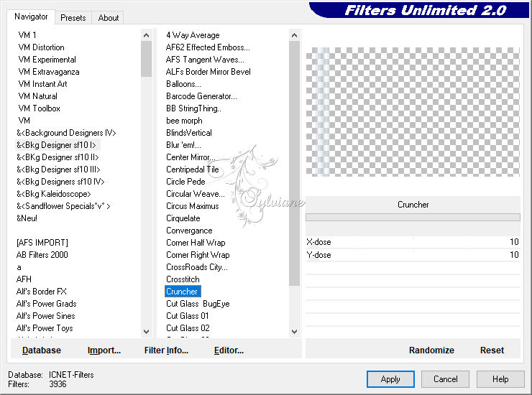Select &<BKg Designer sf10 II> category
532x395 pixels.
[x=58, y=157]
